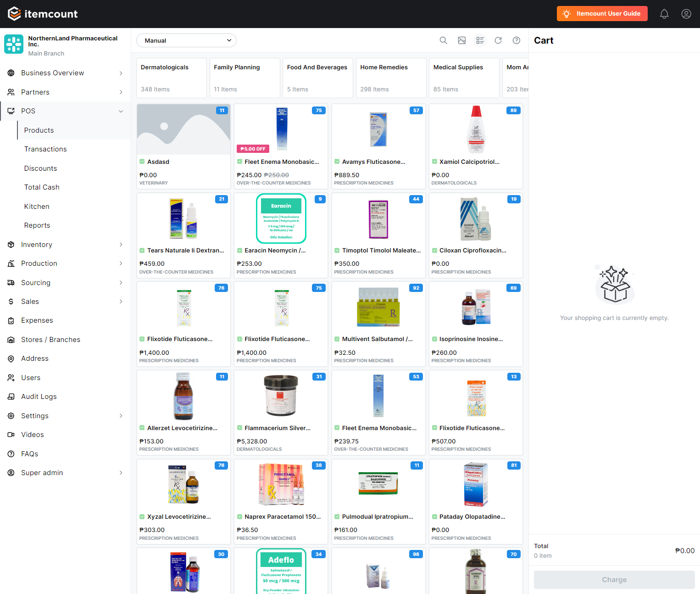
Task: Go to Discounts page
Action: pyautogui.click(x=40, y=168)
